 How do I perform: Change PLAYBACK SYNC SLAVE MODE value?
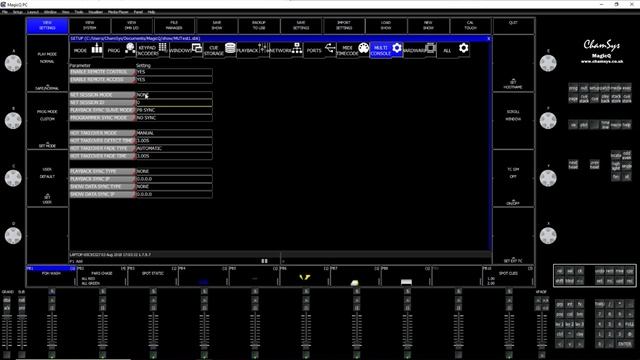(174, 110)
